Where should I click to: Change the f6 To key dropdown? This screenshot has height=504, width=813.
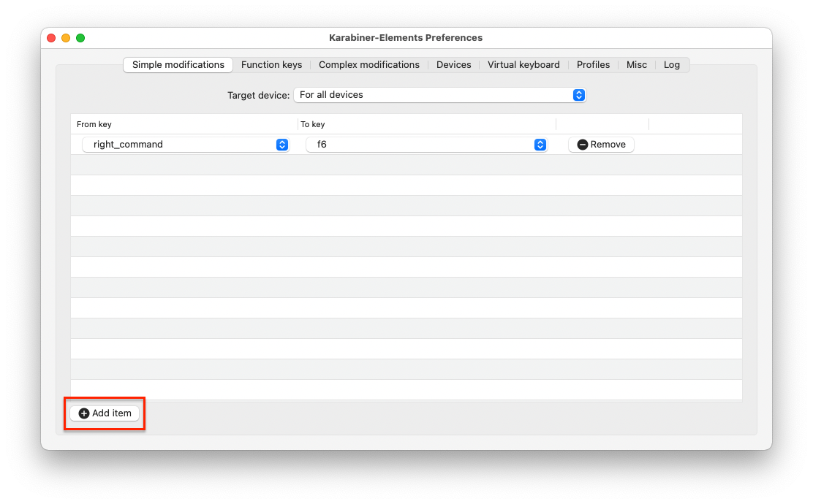click(x=426, y=145)
